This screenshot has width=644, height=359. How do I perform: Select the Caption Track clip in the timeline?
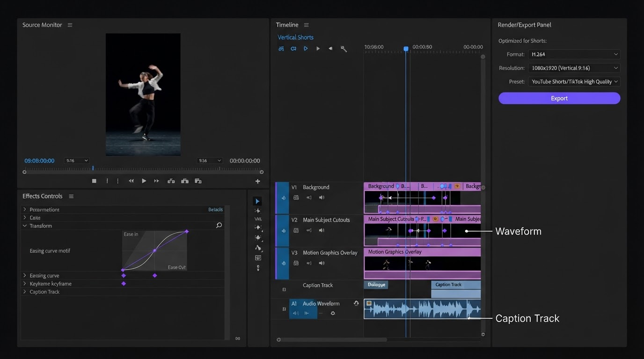pyautogui.click(x=456, y=289)
